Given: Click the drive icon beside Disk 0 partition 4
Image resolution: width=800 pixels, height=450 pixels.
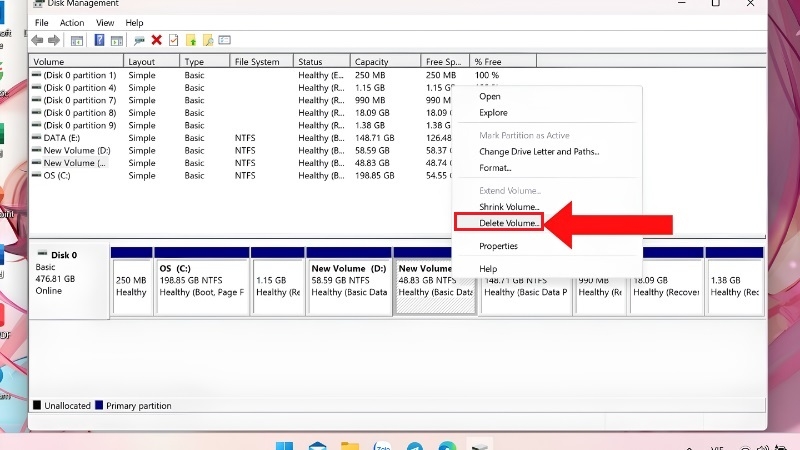Looking at the screenshot, I should click(x=36, y=87).
